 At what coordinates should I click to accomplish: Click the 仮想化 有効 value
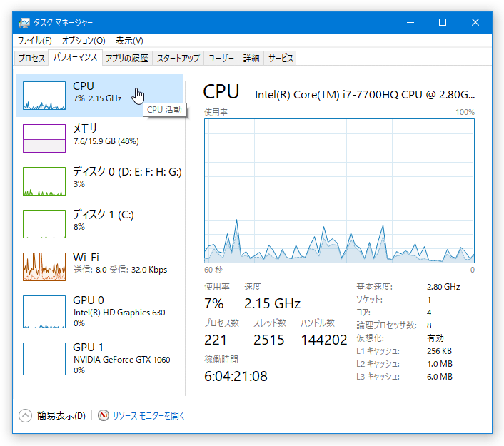pos(435,338)
